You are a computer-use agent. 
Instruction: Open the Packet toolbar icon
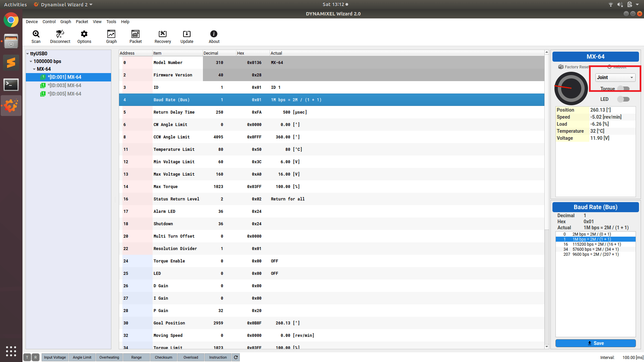point(136,37)
